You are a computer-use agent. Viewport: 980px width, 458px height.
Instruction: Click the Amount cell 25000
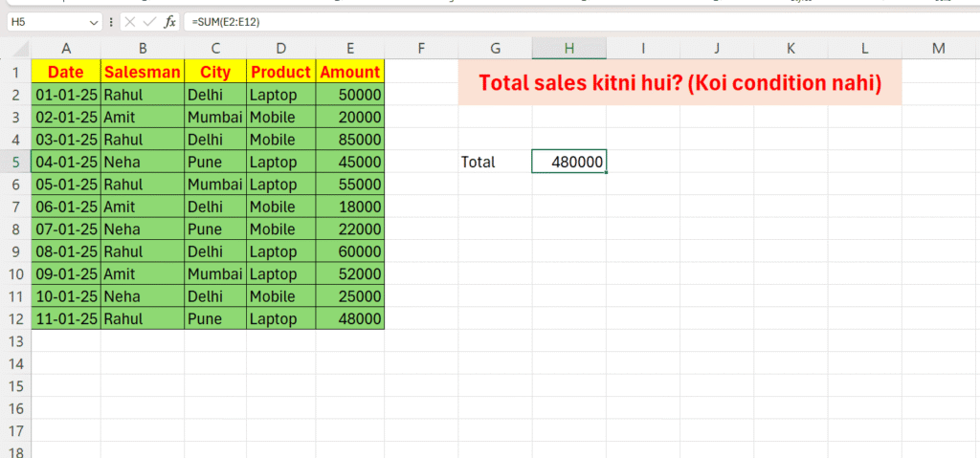pyautogui.click(x=350, y=296)
